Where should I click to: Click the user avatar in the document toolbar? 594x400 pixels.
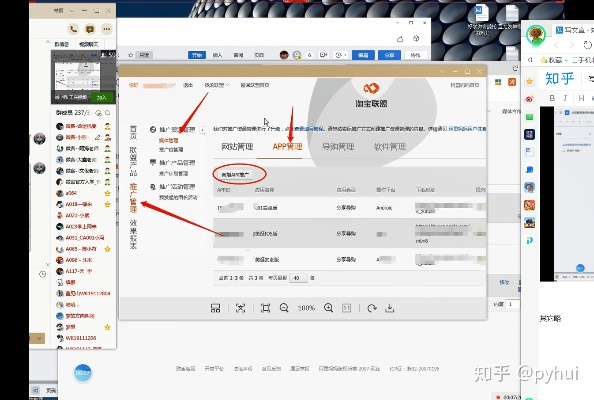284,55
